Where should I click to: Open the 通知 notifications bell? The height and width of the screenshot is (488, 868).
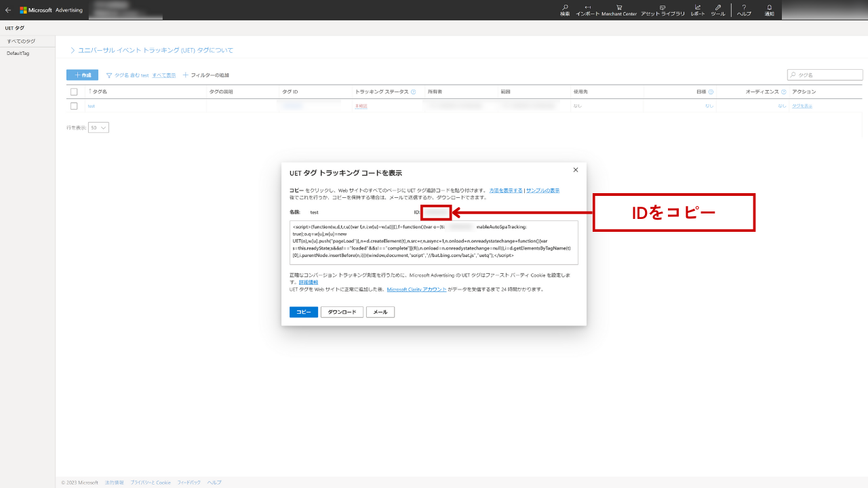[x=769, y=10]
